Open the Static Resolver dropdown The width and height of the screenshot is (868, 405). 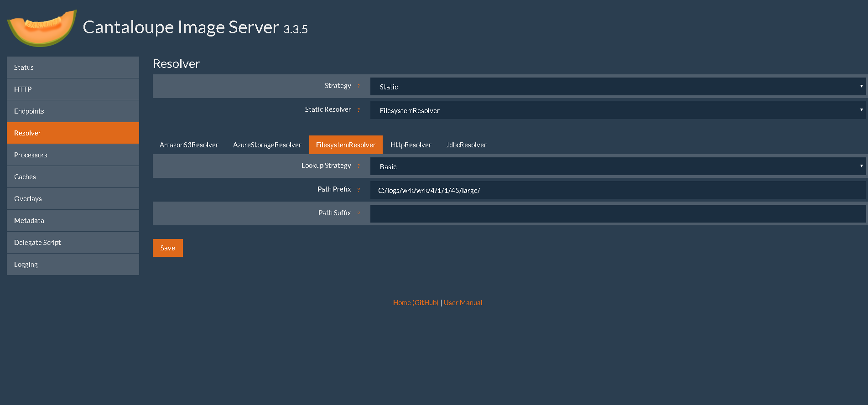pyautogui.click(x=618, y=110)
